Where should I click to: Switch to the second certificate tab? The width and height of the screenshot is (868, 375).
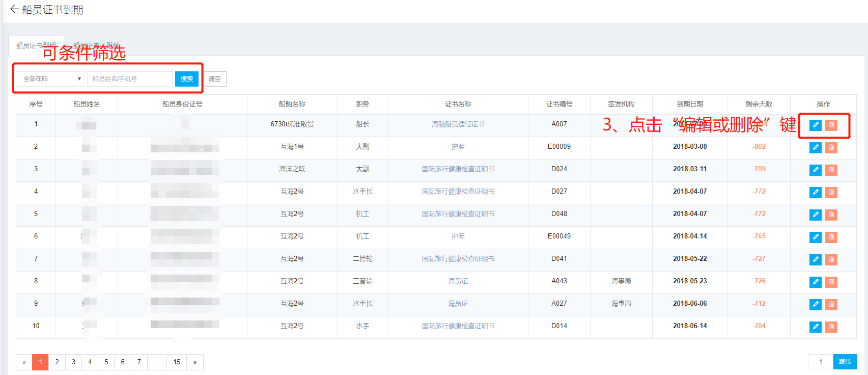pyautogui.click(x=96, y=45)
